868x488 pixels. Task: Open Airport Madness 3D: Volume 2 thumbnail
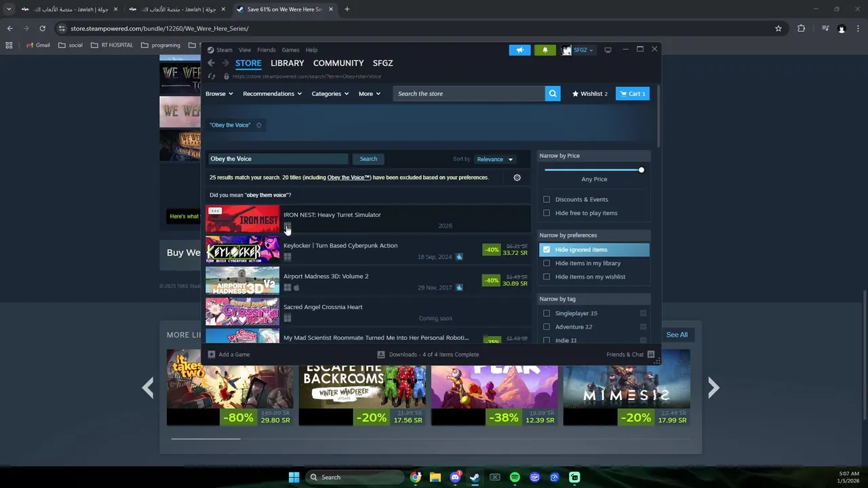pos(243,281)
